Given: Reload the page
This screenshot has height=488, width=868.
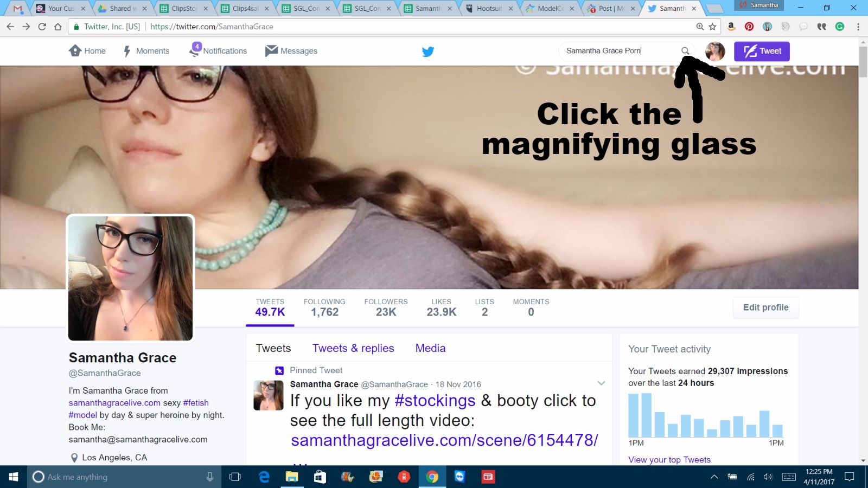Looking at the screenshot, I should click(x=42, y=27).
